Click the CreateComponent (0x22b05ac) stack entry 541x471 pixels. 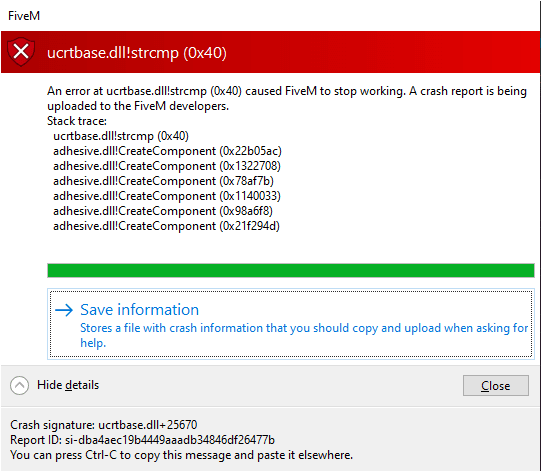(x=167, y=151)
